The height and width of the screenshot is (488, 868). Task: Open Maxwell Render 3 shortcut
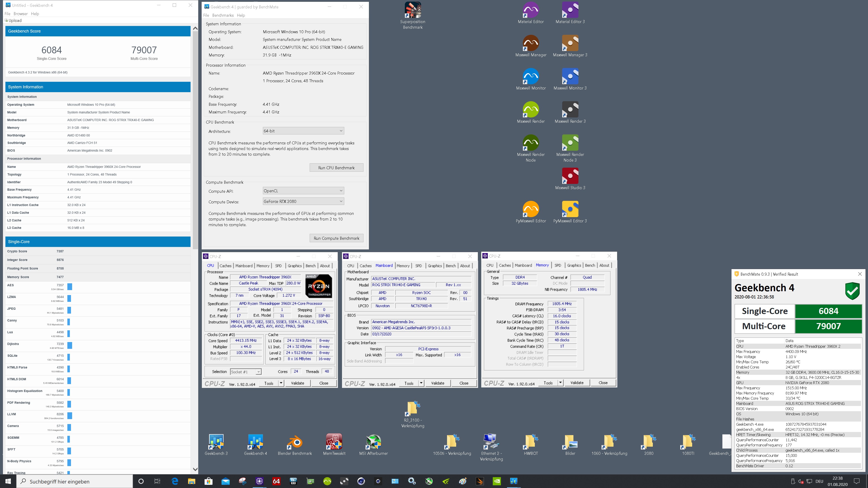click(x=570, y=113)
